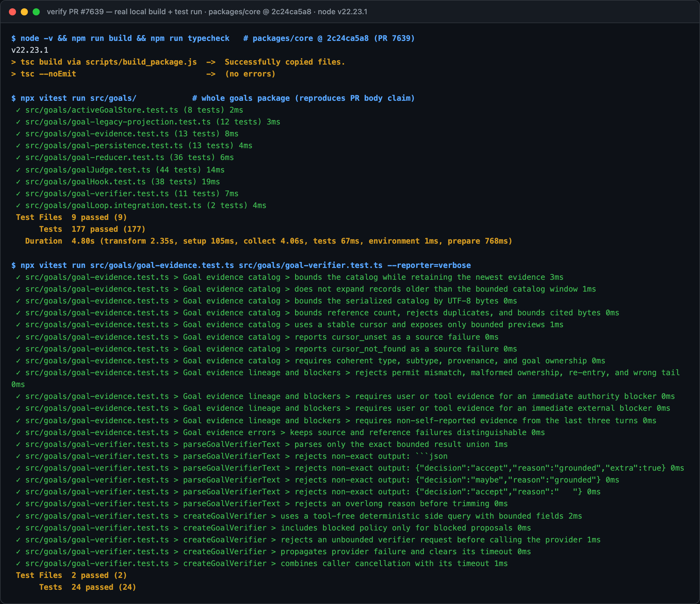Click the yellow minimize window button
Viewport: 700px width, 604px height.
click(24, 12)
